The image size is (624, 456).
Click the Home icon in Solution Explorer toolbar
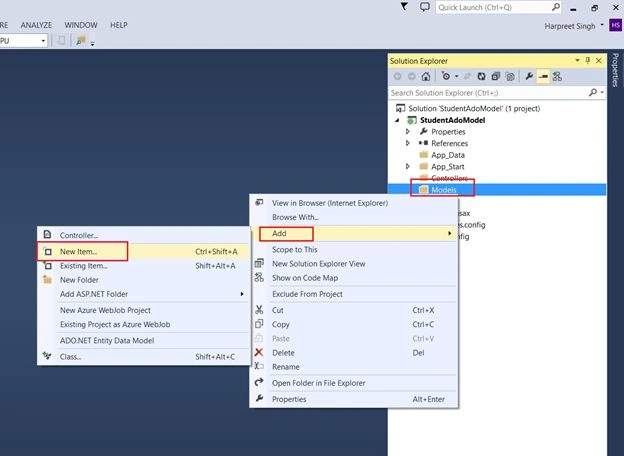click(x=426, y=76)
